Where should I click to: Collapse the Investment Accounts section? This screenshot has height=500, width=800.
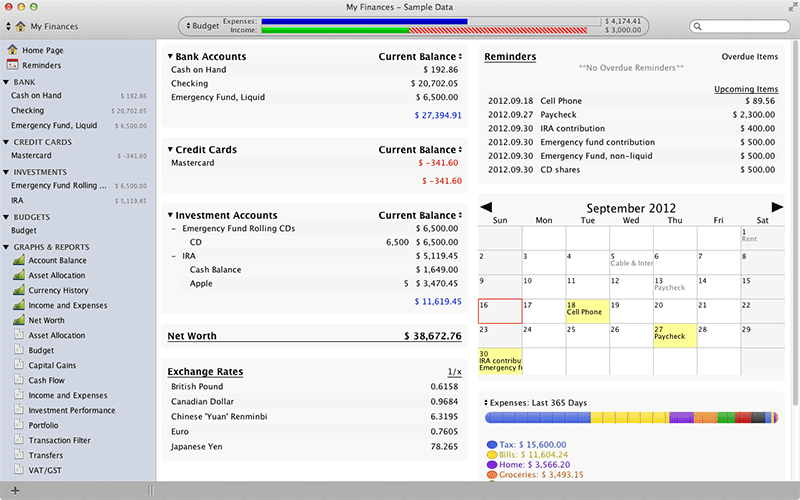pyautogui.click(x=171, y=215)
